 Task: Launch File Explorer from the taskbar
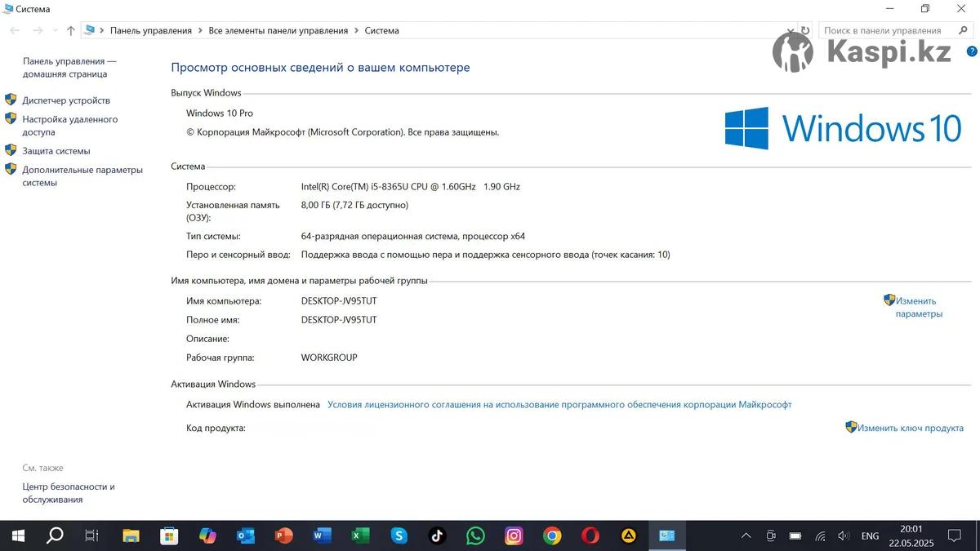(x=131, y=536)
